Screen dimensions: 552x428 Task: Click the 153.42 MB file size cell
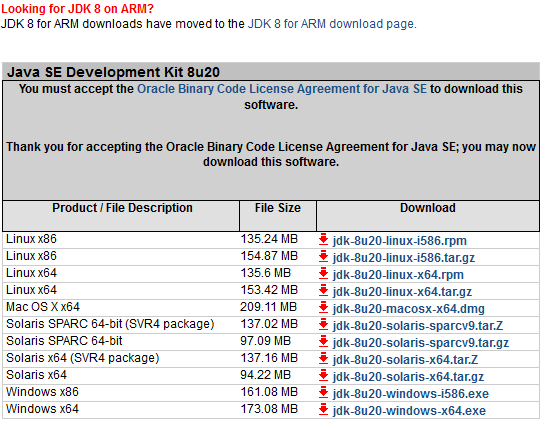[278, 290]
